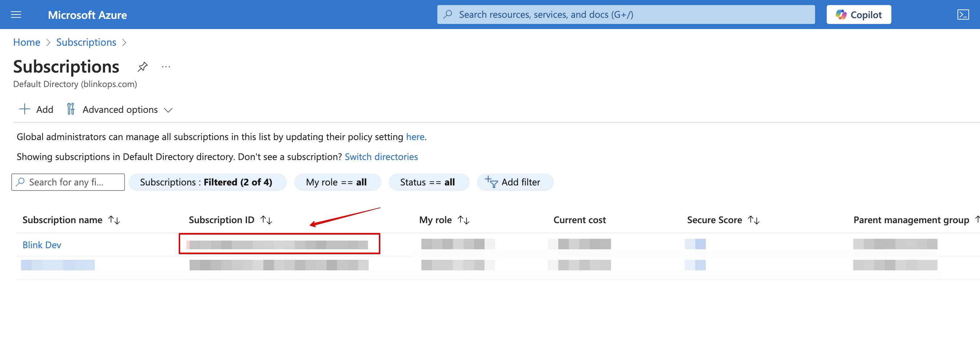The width and height of the screenshot is (980, 344).
Task: Pin Subscriptions page to dashboard
Action: click(x=143, y=67)
